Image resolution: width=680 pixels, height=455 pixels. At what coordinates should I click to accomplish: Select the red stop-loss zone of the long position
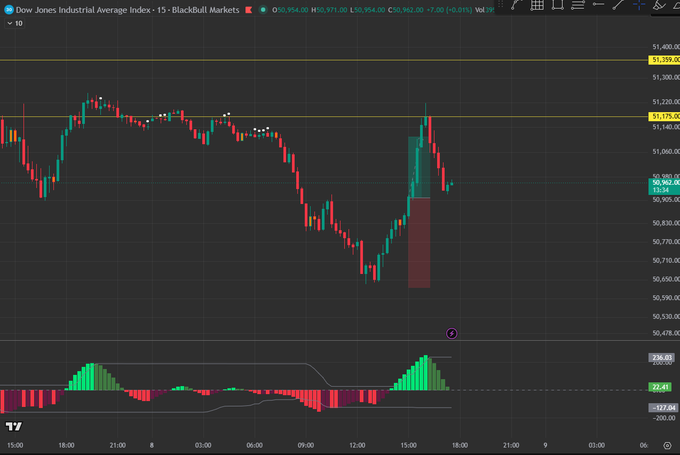[419, 242]
